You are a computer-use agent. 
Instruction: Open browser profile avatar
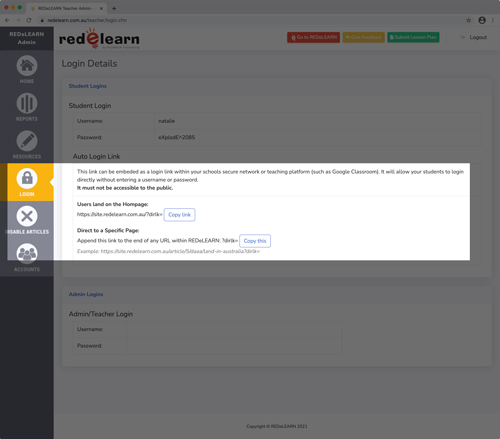(482, 20)
